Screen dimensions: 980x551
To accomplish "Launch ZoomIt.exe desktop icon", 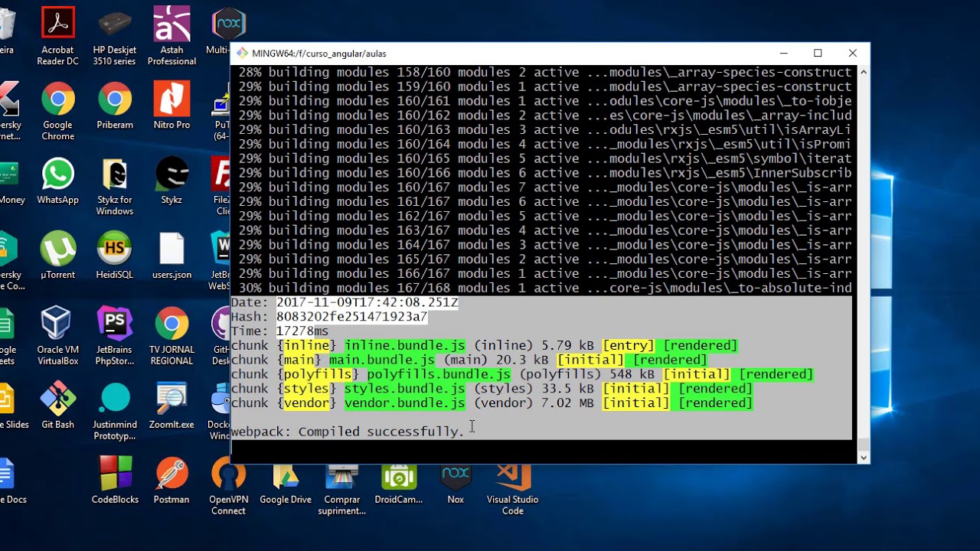I will click(x=171, y=406).
